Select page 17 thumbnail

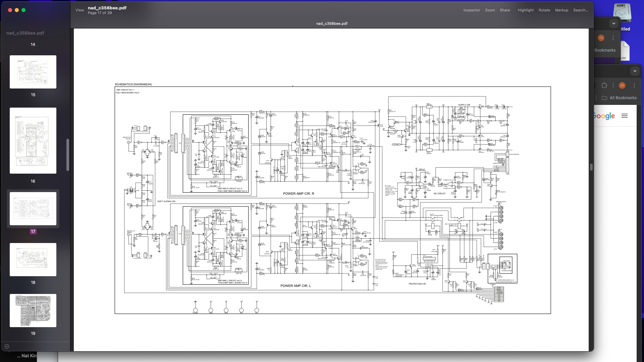33,208
